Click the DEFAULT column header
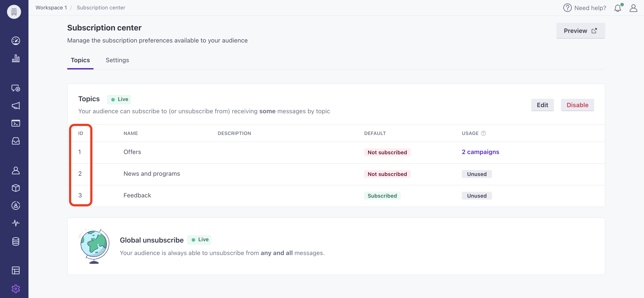The image size is (644, 298). click(x=375, y=133)
